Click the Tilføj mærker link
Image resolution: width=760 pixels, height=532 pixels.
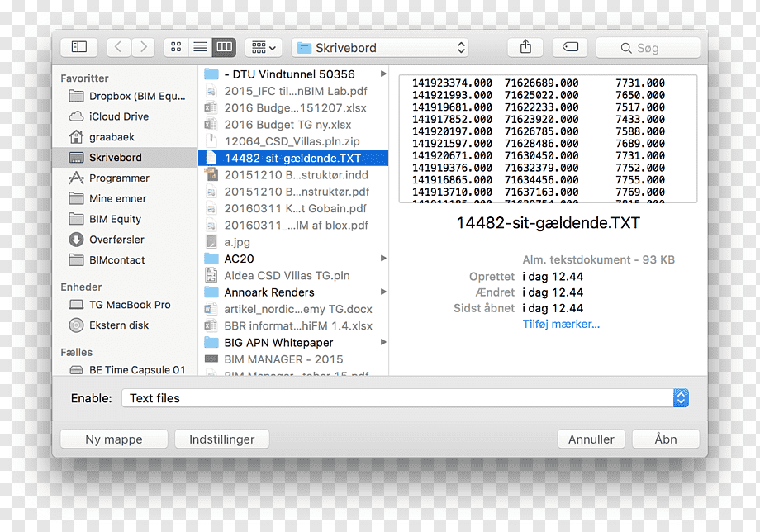pyautogui.click(x=561, y=324)
